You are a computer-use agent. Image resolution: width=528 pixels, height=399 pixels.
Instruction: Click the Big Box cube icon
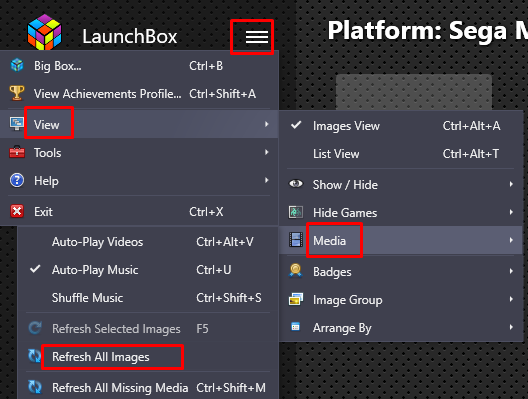(x=17, y=65)
